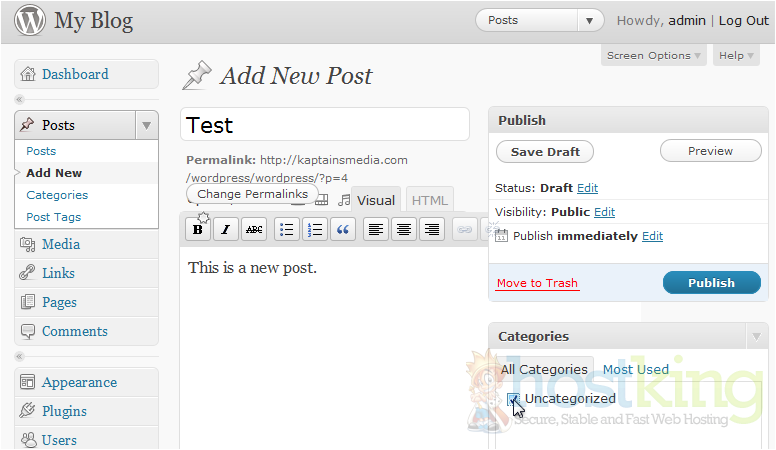Align text to the right
Image resolution: width=776 pixels, height=450 pixels.
(x=432, y=230)
